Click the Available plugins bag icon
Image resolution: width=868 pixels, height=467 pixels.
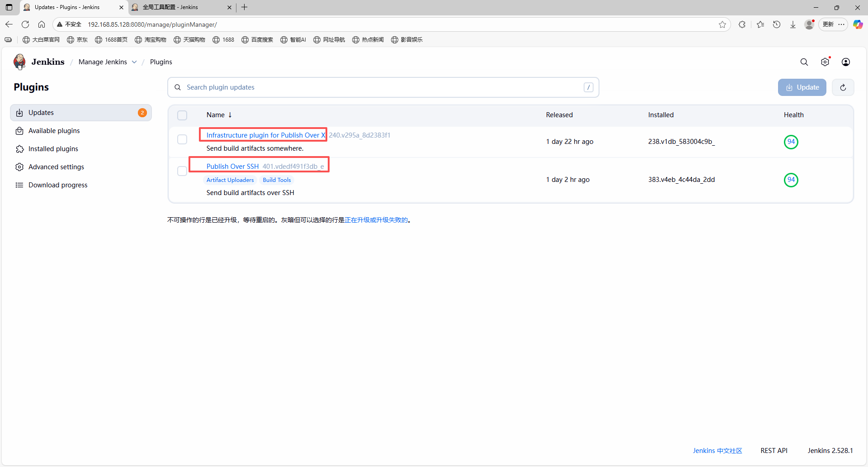coord(19,131)
